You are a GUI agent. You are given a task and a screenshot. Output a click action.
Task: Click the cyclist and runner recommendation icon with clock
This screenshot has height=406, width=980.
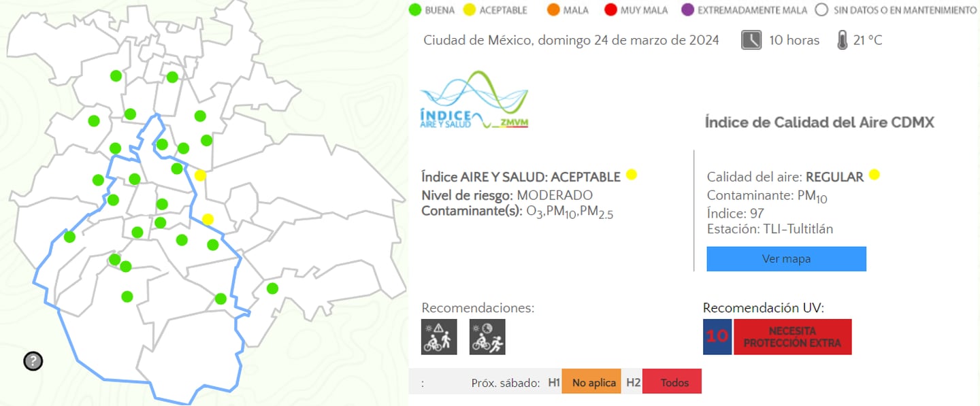click(487, 337)
